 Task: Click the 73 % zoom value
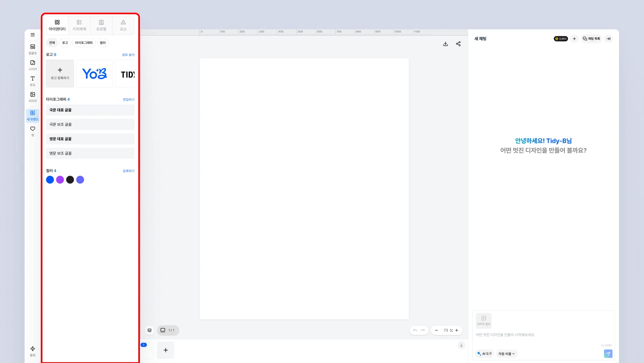coord(448,330)
